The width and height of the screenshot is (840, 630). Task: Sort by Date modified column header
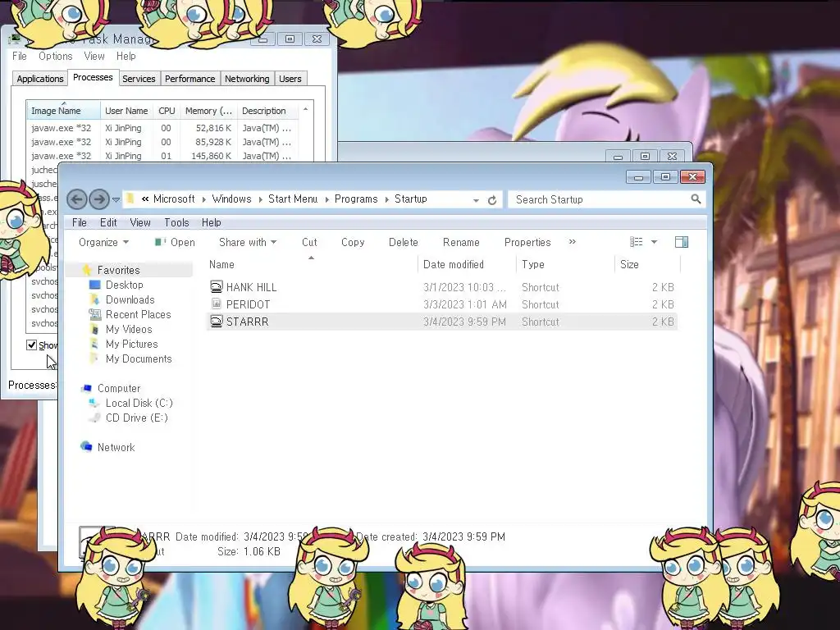(x=453, y=264)
